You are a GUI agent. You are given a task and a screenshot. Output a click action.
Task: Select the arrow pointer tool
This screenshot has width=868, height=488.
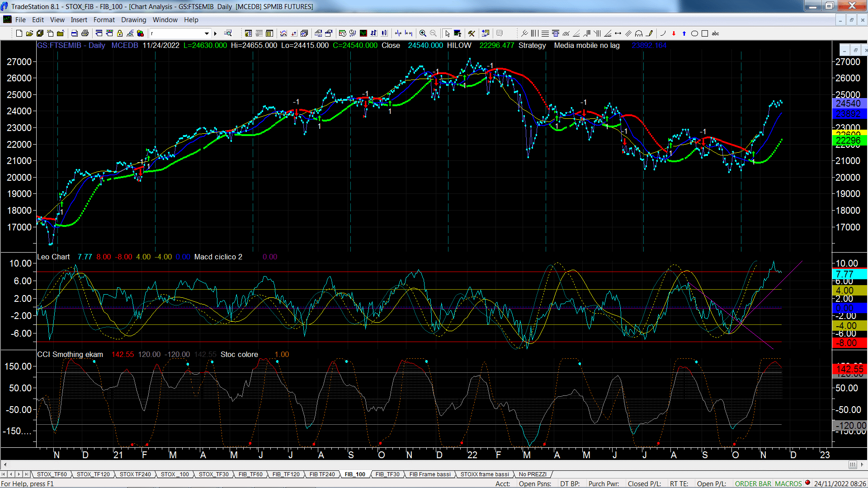click(x=447, y=33)
